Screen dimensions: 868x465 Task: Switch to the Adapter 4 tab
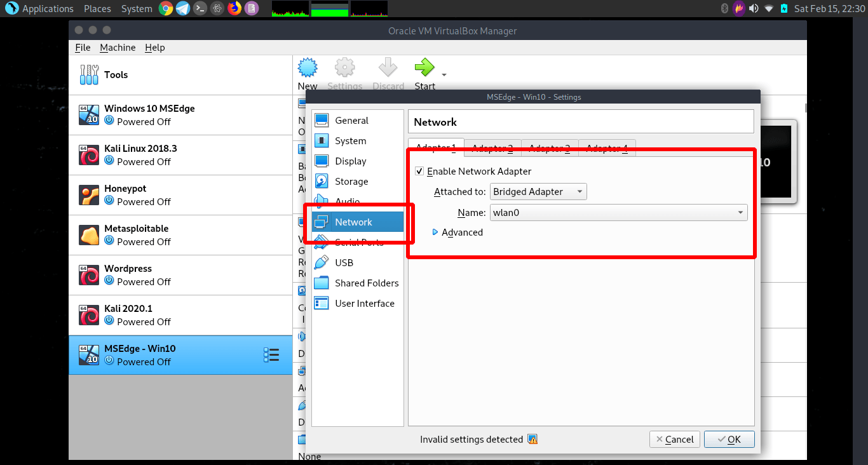click(x=607, y=148)
